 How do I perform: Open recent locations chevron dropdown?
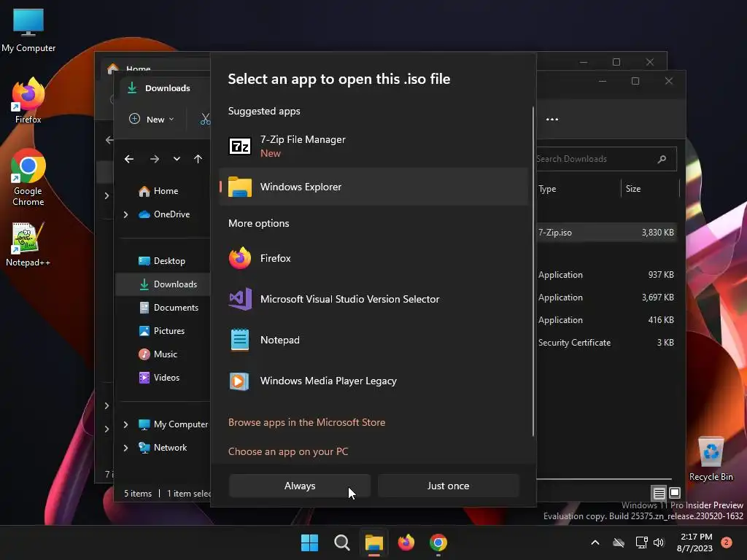[177, 159]
